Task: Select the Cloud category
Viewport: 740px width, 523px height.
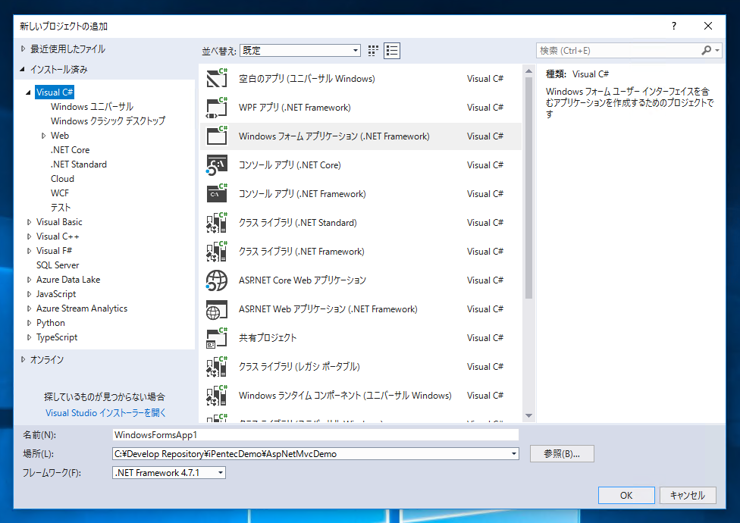Action: [62, 178]
